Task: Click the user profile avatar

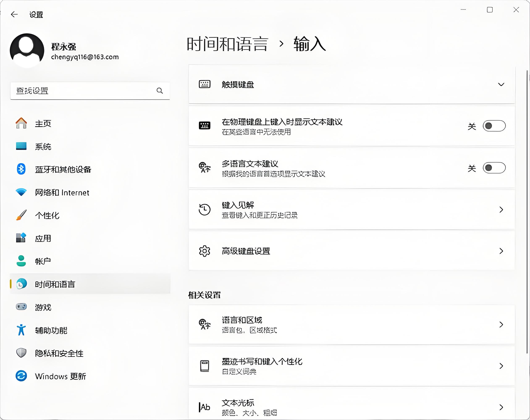Action: click(27, 50)
